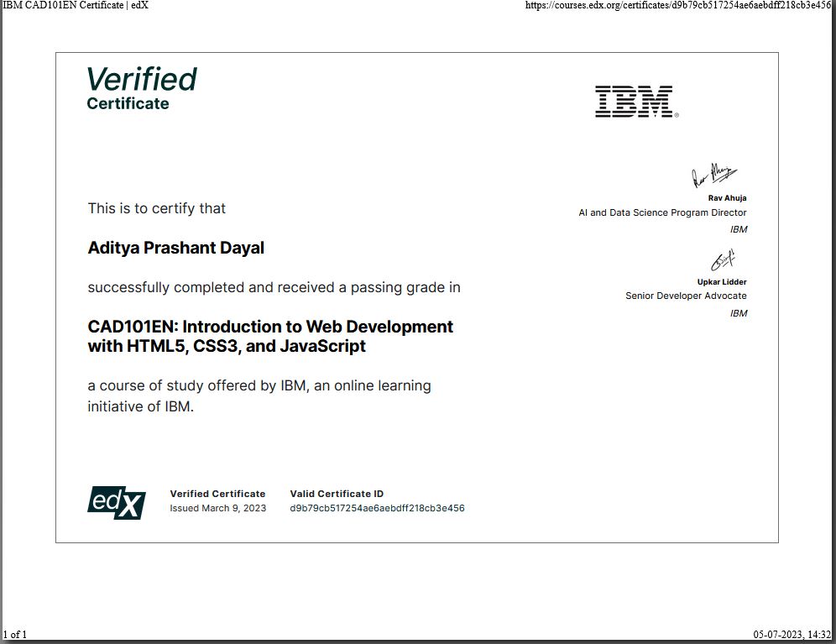Click the 'Valid Certificate ID' label
Screen dimensions: 836x644
pyautogui.click(x=337, y=494)
